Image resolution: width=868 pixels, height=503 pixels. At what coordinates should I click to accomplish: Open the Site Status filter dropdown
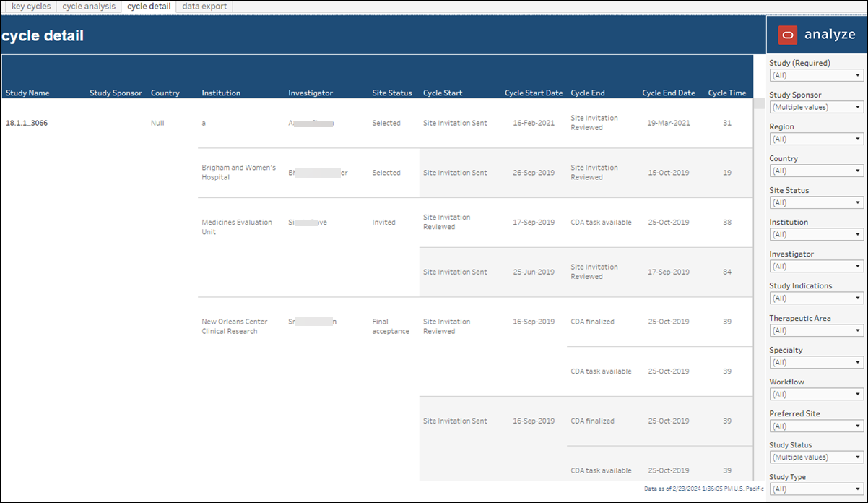pyautogui.click(x=816, y=203)
